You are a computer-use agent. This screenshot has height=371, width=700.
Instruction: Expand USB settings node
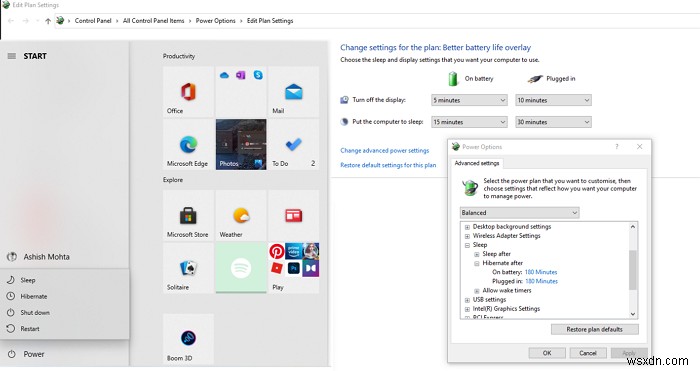tap(467, 300)
